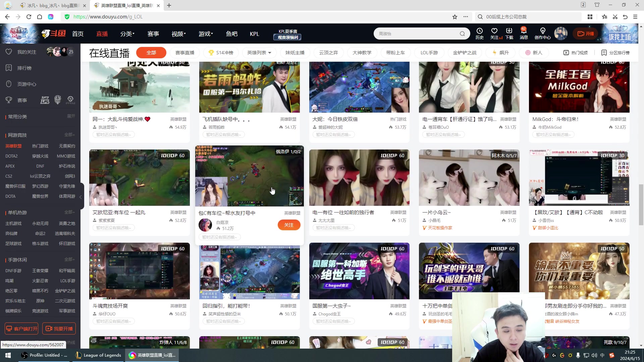Select the 赛事直播 filter tab
The image size is (644, 362).
pyautogui.click(x=185, y=53)
